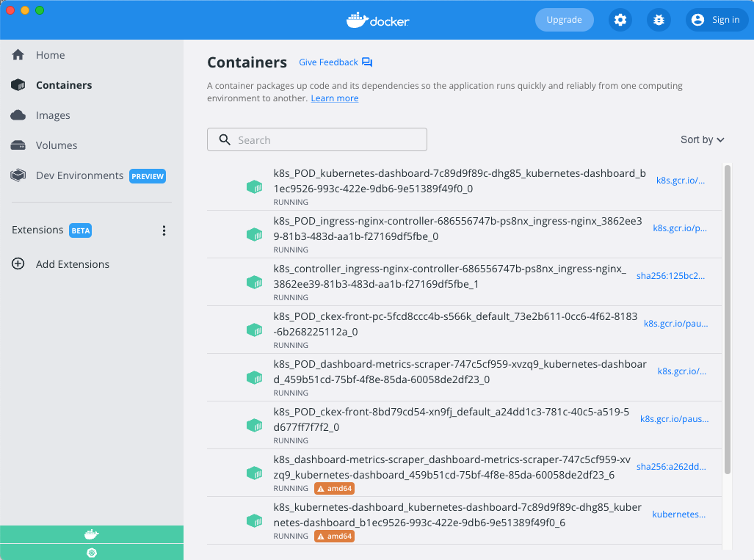This screenshot has width=754, height=560.
Task: Click the Upgrade button
Action: tap(564, 20)
